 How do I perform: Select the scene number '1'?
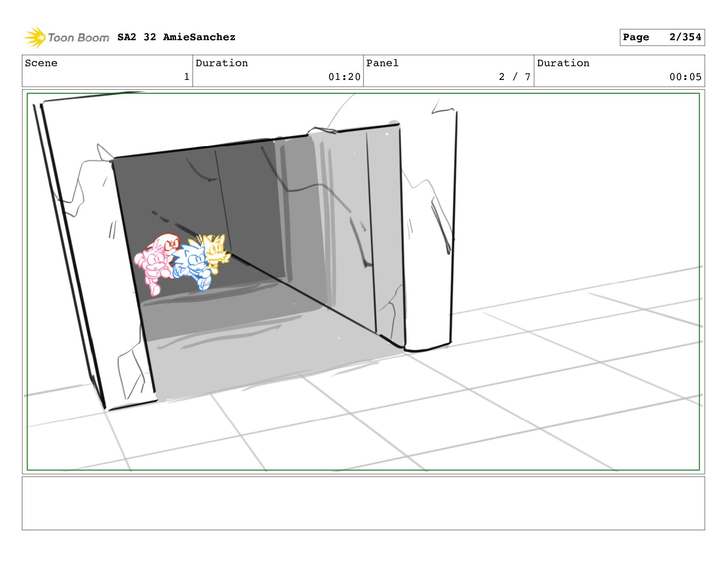187,77
